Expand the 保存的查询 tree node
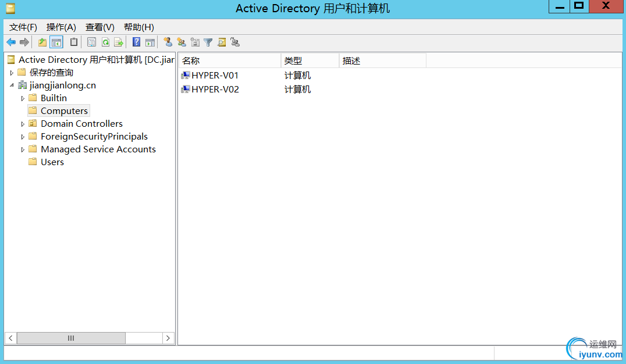This screenshot has width=626, height=364. click(x=12, y=73)
